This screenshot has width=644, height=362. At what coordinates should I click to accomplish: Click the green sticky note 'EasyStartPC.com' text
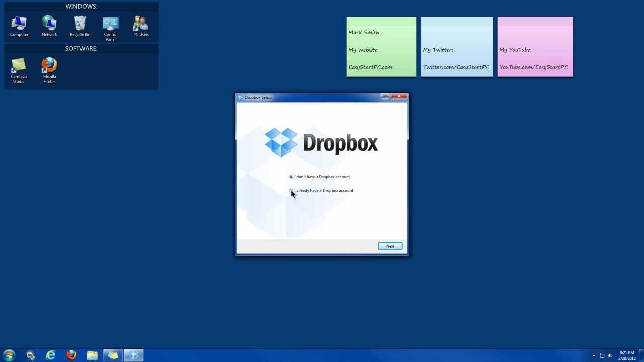[x=370, y=67]
